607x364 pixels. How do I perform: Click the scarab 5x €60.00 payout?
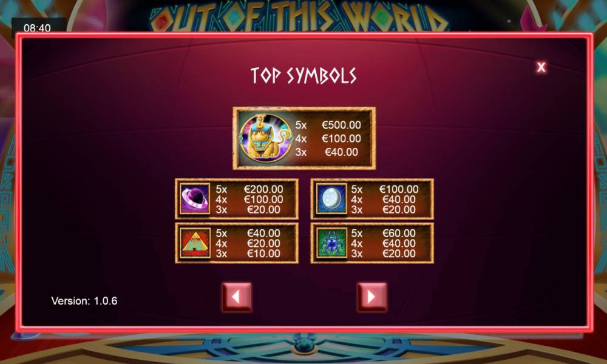[383, 233]
